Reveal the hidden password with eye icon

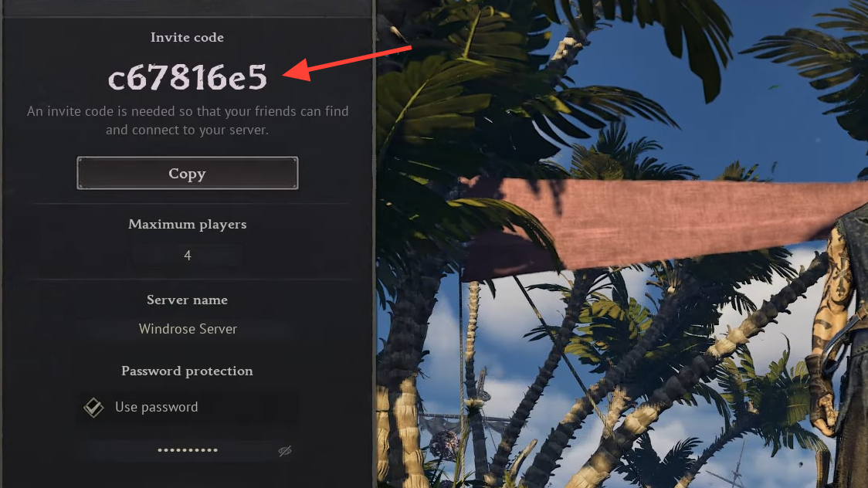click(x=284, y=451)
